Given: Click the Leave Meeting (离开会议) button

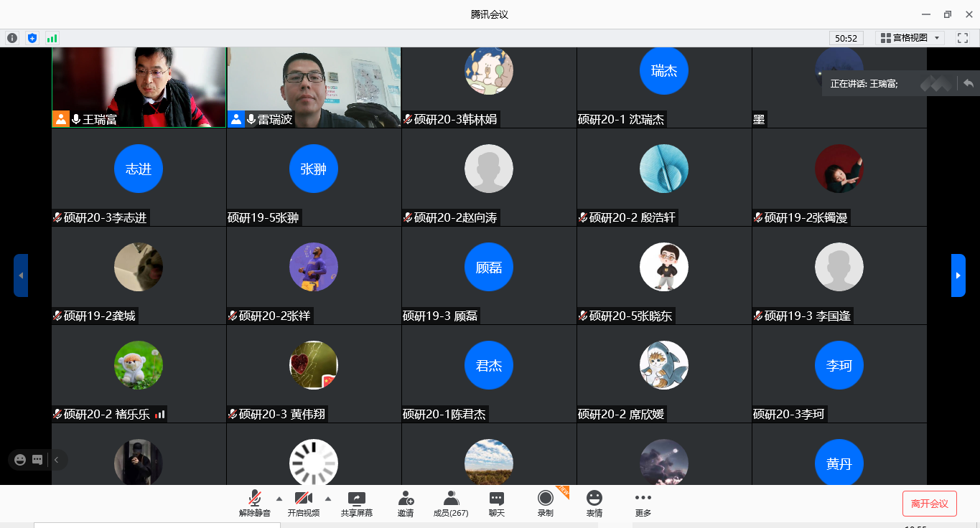Looking at the screenshot, I should tap(929, 504).
